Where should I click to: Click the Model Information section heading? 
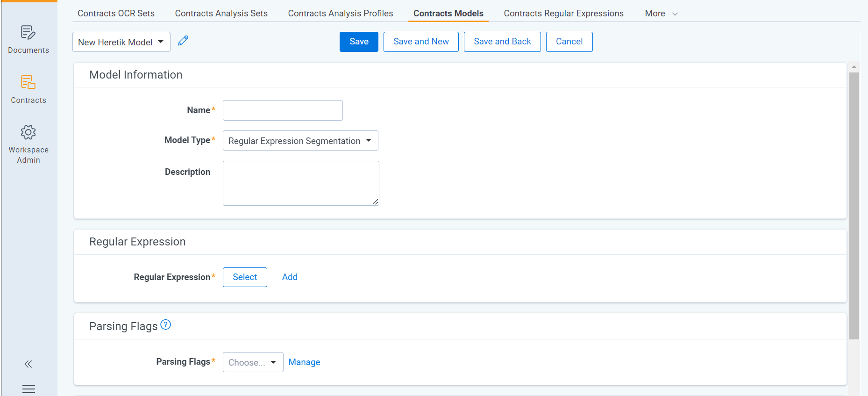(x=136, y=75)
